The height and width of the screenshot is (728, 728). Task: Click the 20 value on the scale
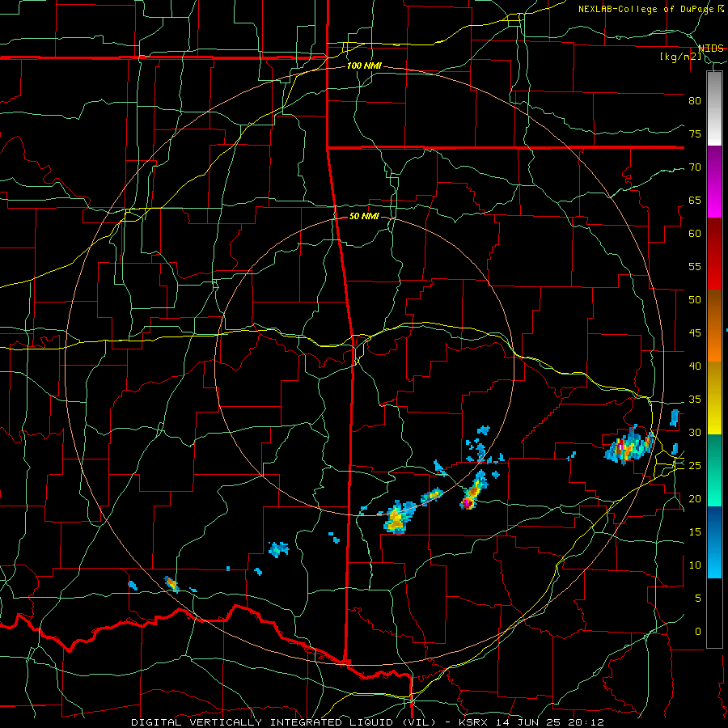[x=695, y=498]
